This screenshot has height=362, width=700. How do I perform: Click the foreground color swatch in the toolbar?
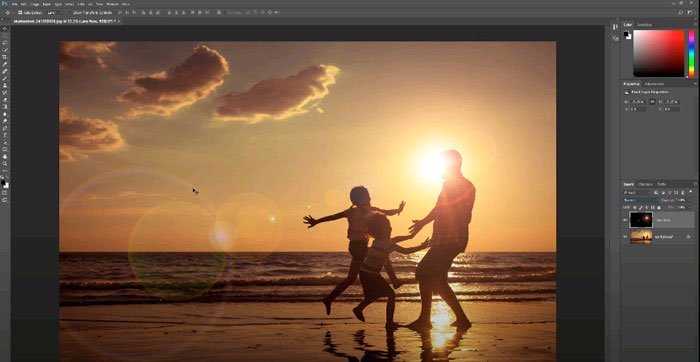click(3, 183)
